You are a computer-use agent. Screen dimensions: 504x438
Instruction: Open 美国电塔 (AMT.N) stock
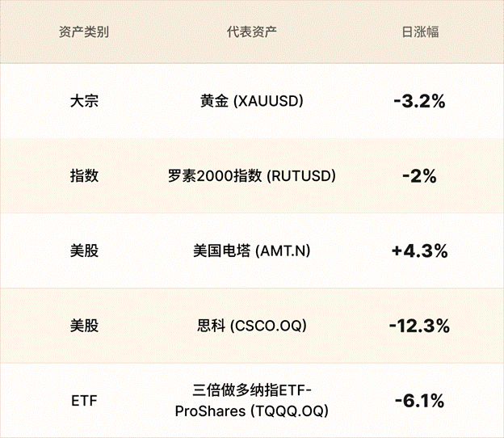pyautogui.click(x=251, y=251)
